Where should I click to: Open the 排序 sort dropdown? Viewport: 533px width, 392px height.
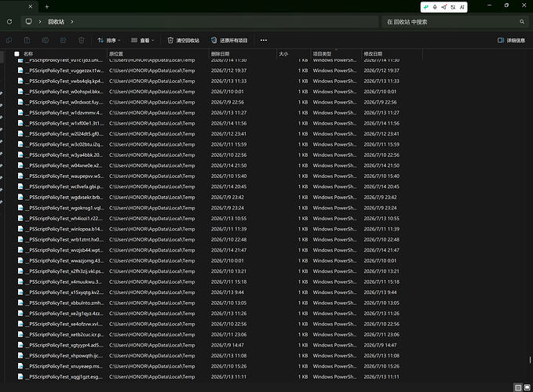click(109, 41)
